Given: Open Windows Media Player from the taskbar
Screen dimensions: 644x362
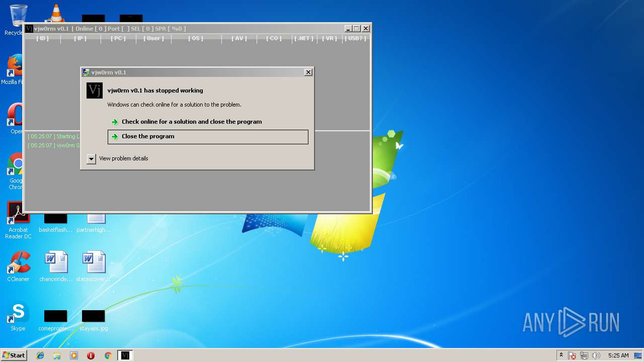Looking at the screenshot, I should [74, 355].
